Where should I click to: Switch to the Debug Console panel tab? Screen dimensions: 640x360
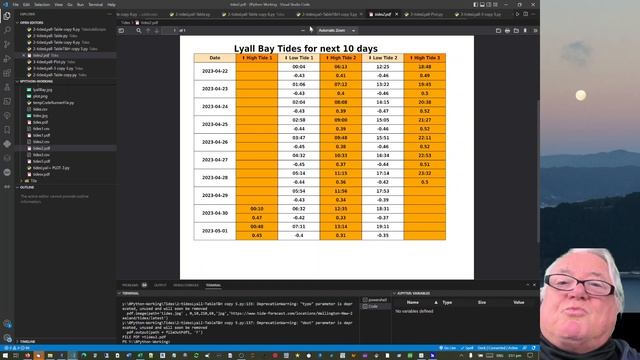click(x=186, y=285)
